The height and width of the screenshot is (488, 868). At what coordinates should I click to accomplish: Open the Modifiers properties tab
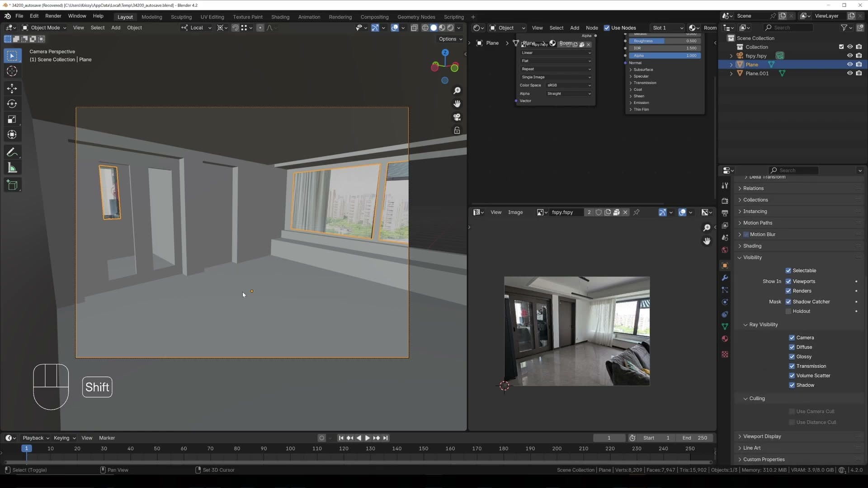tap(725, 278)
